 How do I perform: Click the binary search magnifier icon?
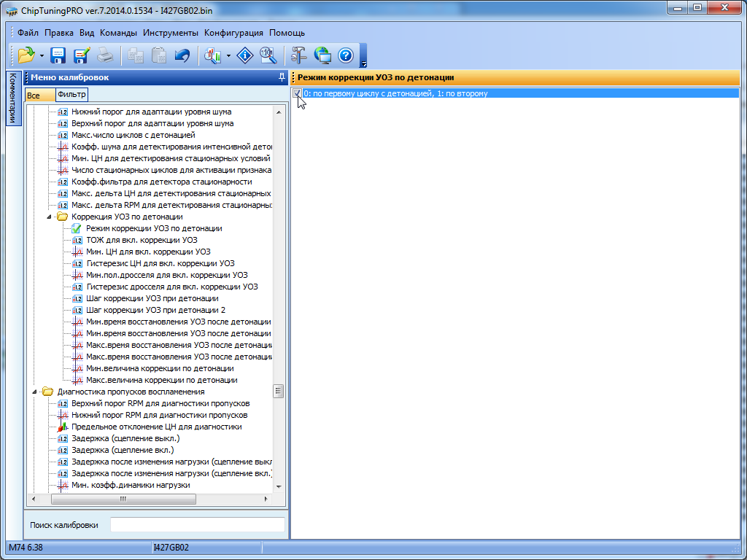click(x=268, y=55)
